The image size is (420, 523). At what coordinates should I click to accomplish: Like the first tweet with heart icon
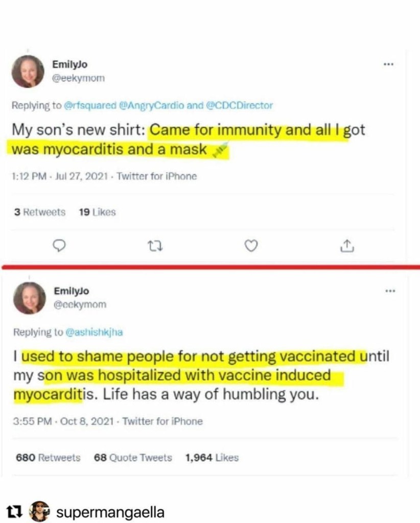[250, 246]
